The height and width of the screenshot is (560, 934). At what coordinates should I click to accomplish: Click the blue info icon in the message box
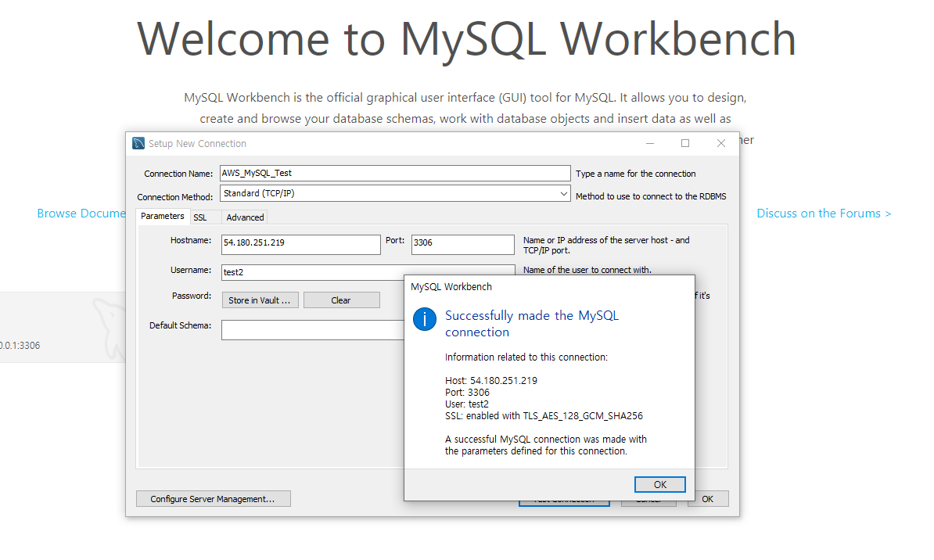tap(425, 319)
